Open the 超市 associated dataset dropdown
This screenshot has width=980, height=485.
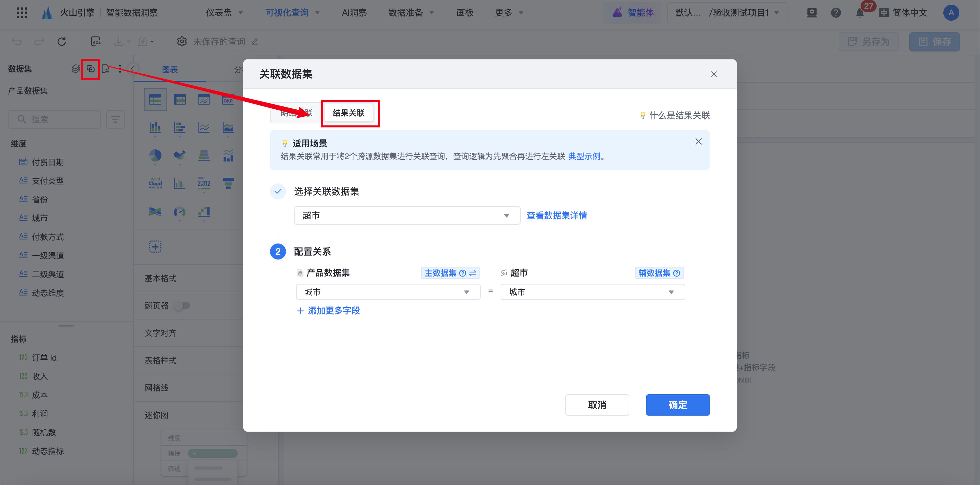click(406, 215)
